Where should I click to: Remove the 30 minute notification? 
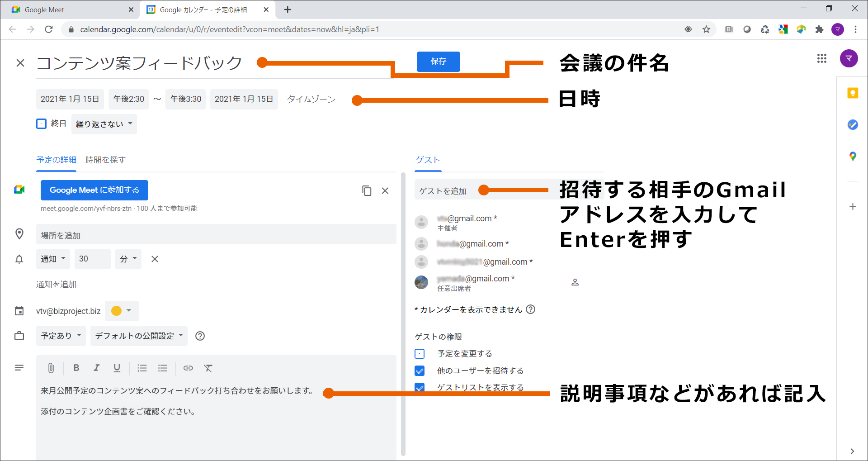pyautogui.click(x=155, y=259)
